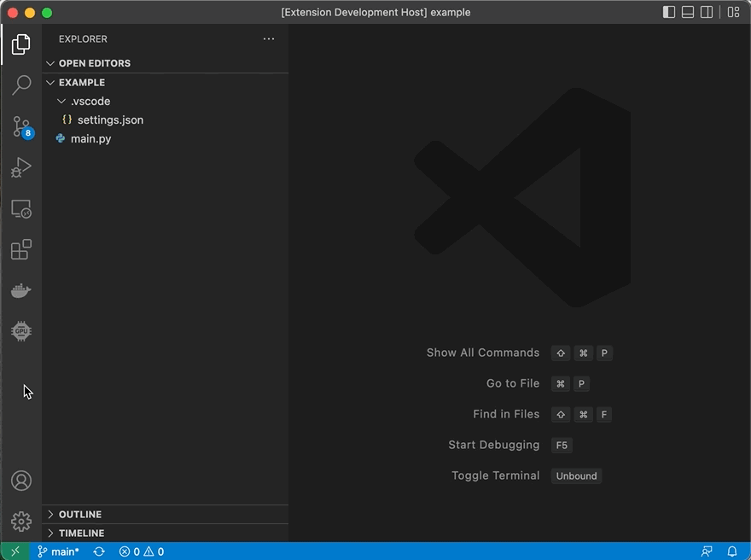Open the GPU chip extension view
This screenshot has height=560, width=751.
[x=21, y=331]
